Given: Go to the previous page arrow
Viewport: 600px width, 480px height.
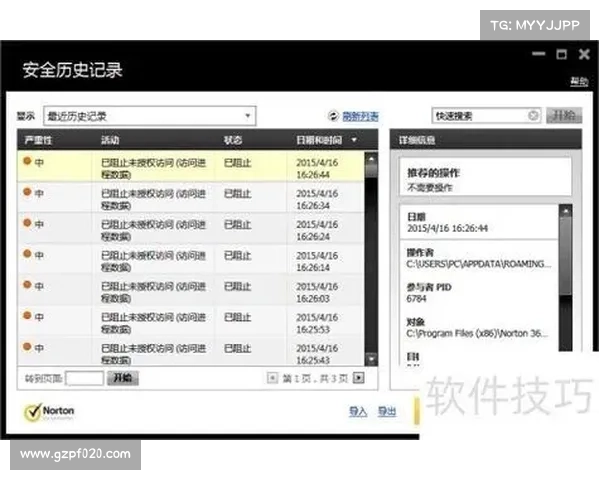Looking at the screenshot, I should pyautogui.click(x=272, y=378).
